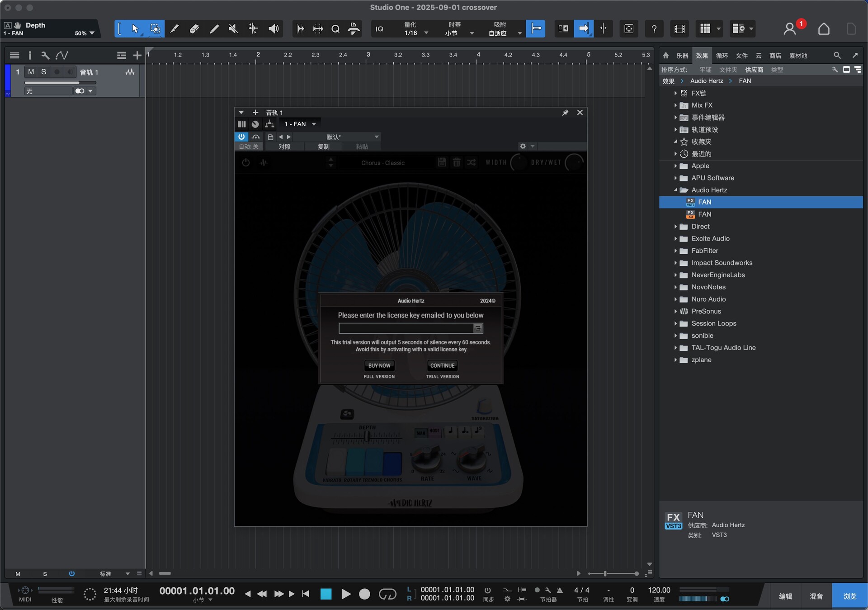Toggle snap to grid button

pyautogui.click(x=536, y=29)
